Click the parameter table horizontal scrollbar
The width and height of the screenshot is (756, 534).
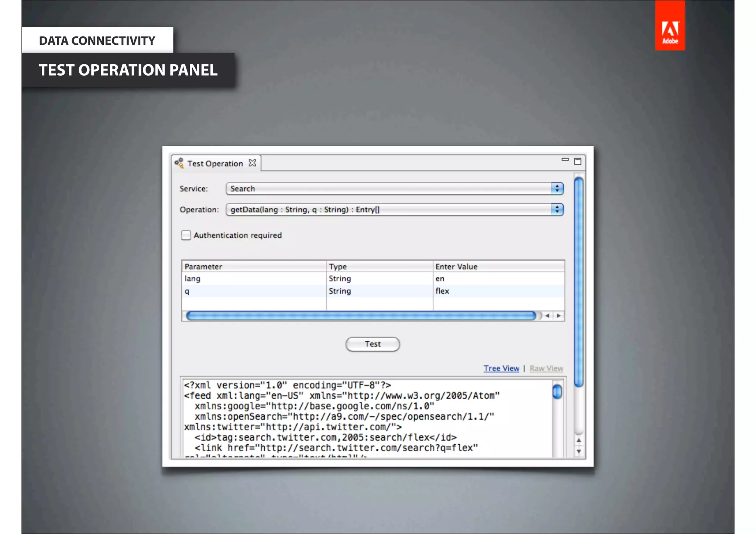pos(360,316)
